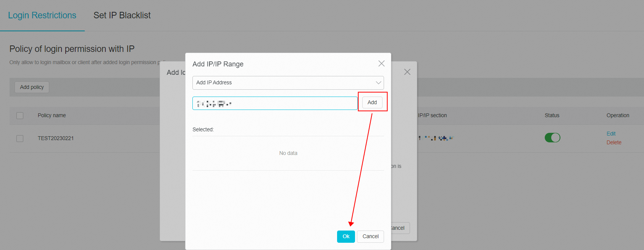Click the Policy of login permission heading
The height and width of the screenshot is (250, 644).
[72, 49]
